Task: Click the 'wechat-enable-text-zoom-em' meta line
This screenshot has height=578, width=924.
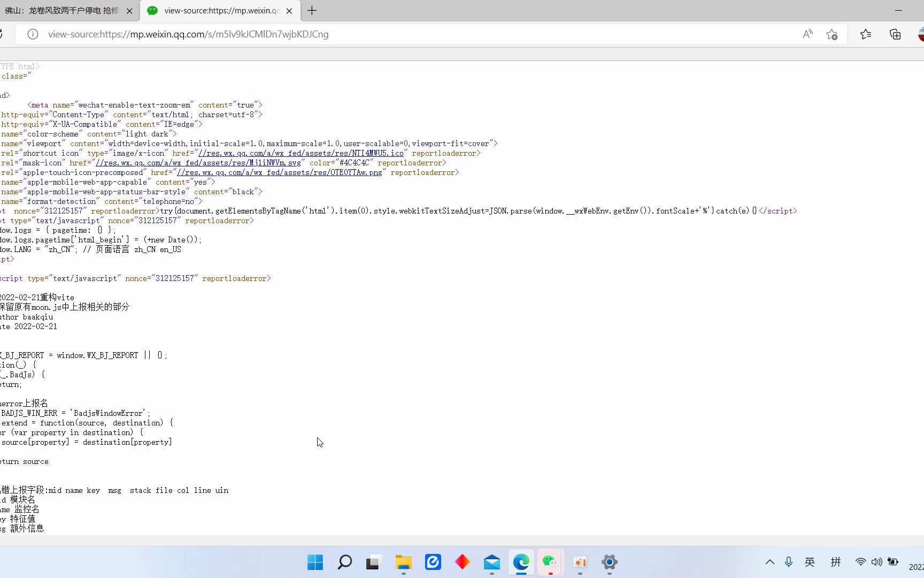Action: tap(145, 105)
